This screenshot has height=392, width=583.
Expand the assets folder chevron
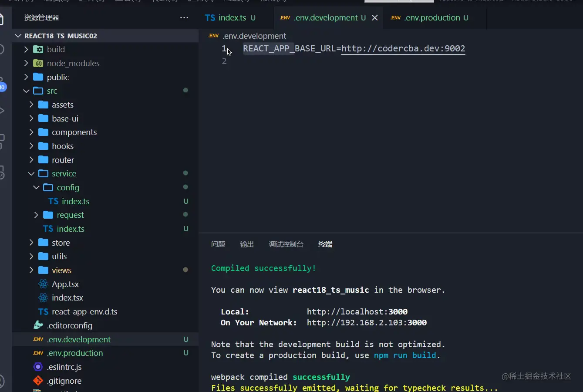coord(31,105)
